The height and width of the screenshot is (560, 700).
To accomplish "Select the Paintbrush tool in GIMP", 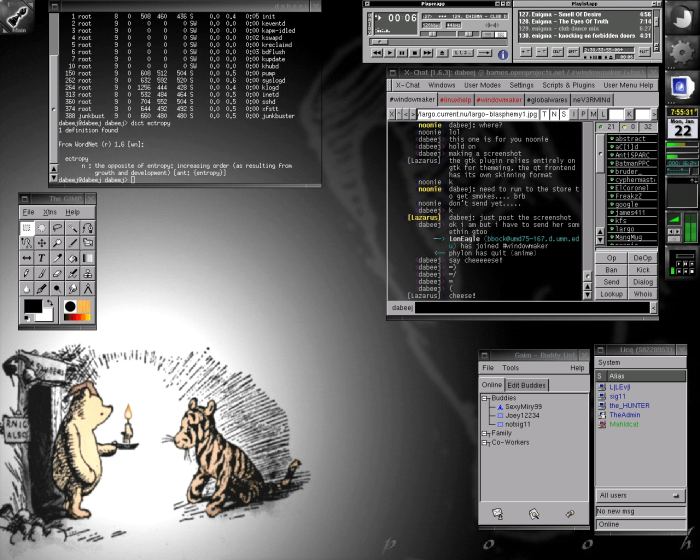I will [42, 273].
